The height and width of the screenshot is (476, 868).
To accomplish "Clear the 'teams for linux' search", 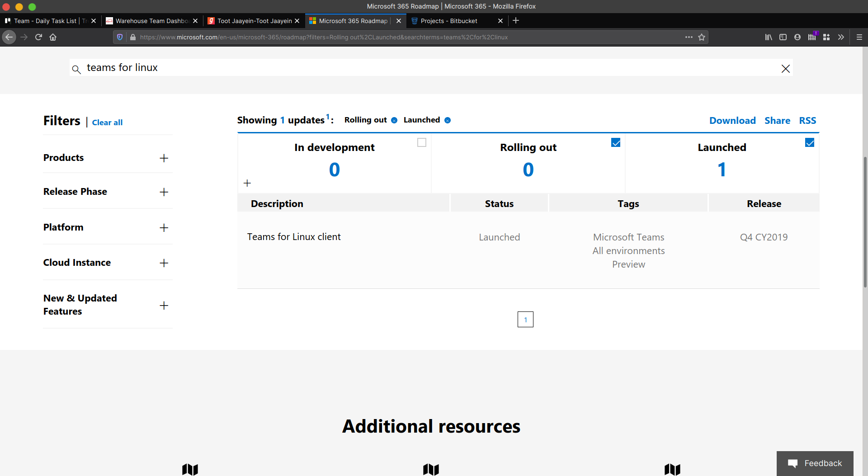I will (786, 68).
